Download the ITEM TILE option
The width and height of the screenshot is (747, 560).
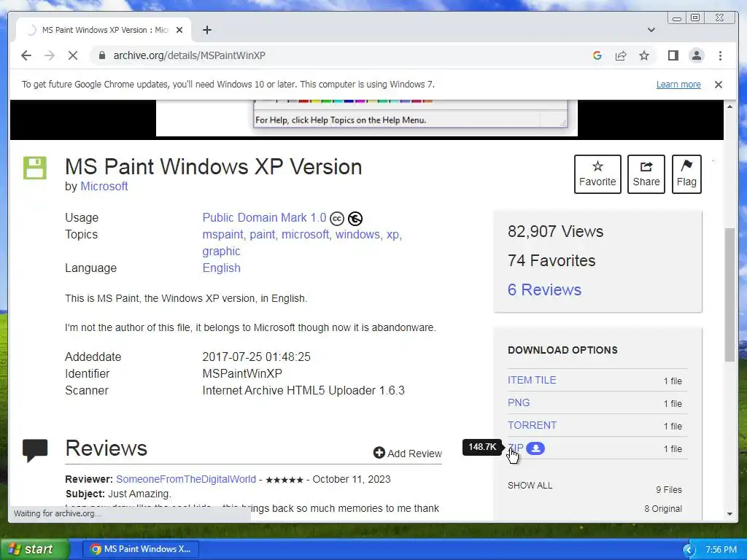[532, 380]
